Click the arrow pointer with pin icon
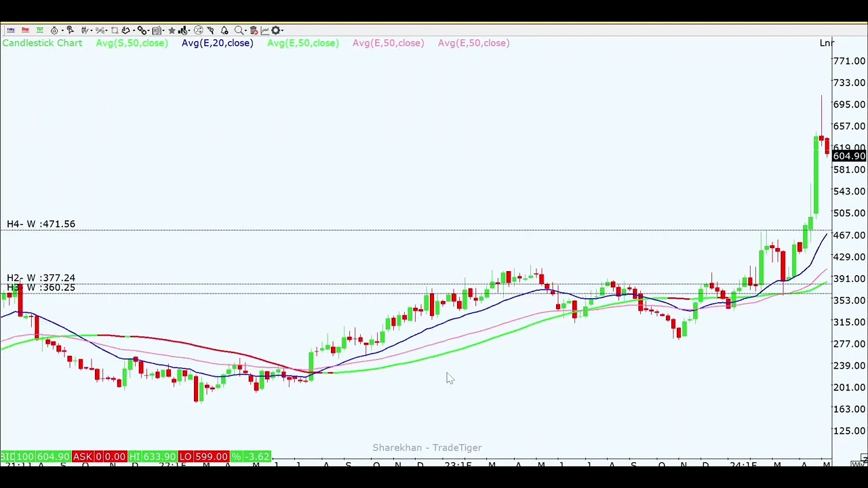Viewport: 868px width, 488px height. click(210, 30)
